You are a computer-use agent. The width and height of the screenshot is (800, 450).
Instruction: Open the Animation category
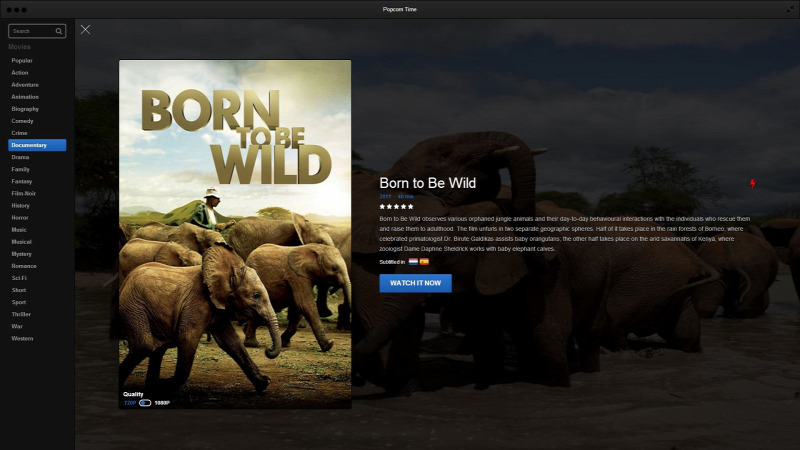25,96
